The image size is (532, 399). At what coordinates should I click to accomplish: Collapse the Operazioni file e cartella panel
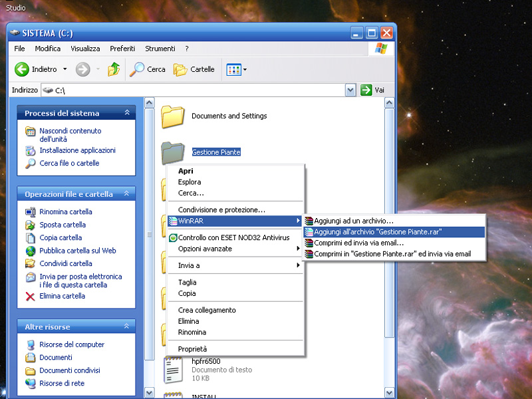tap(126, 194)
